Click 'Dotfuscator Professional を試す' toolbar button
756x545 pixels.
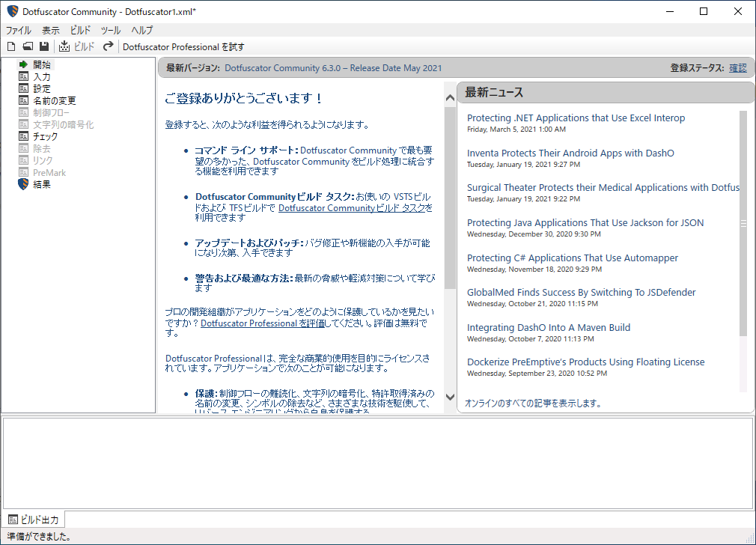pos(183,46)
